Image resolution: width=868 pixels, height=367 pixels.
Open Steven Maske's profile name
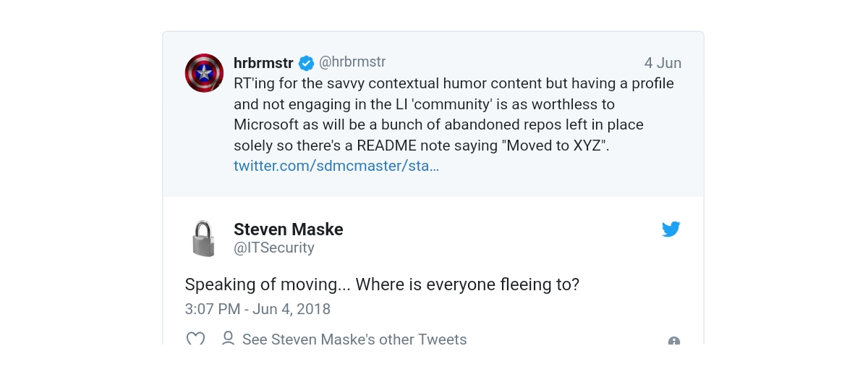pos(288,229)
